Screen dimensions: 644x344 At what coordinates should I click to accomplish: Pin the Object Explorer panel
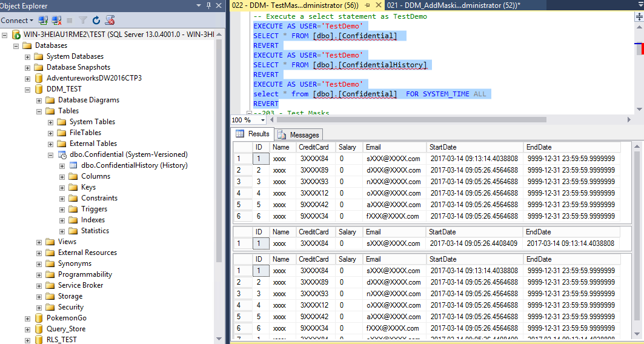208,5
